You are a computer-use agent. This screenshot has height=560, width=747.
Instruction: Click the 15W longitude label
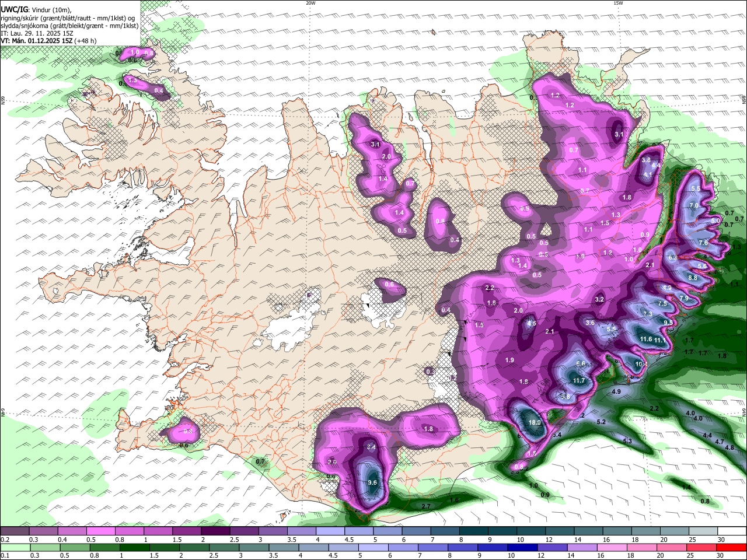click(618, 3)
